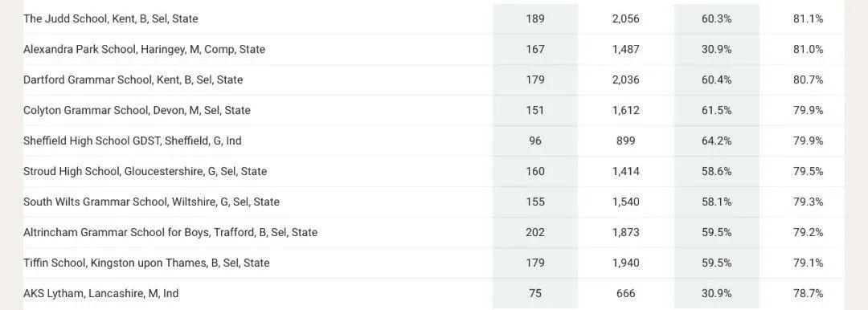Click Stroud High School, Gloucestershire entry
This screenshot has height=310, width=868.
[x=145, y=171]
